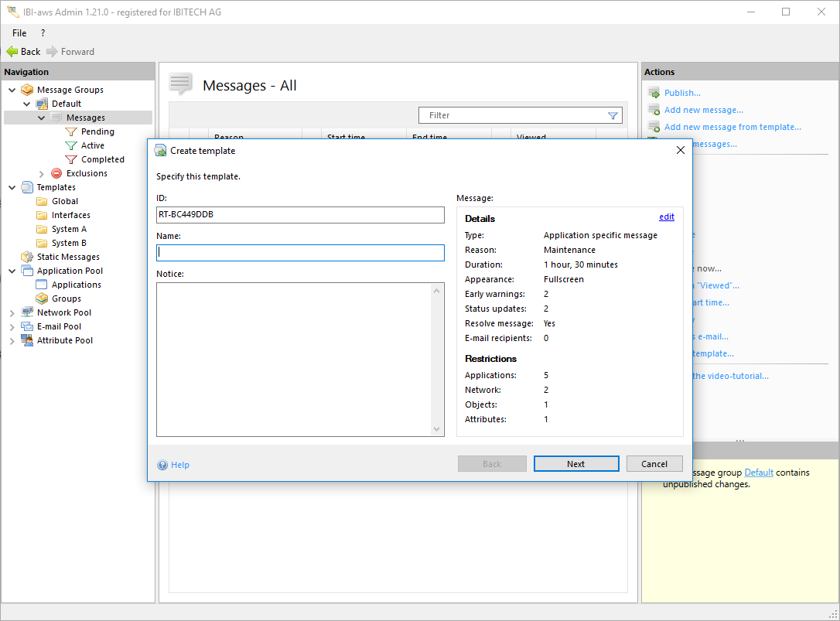Click the Static Messages icon
The height and width of the screenshot is (621, 840).
27,257
